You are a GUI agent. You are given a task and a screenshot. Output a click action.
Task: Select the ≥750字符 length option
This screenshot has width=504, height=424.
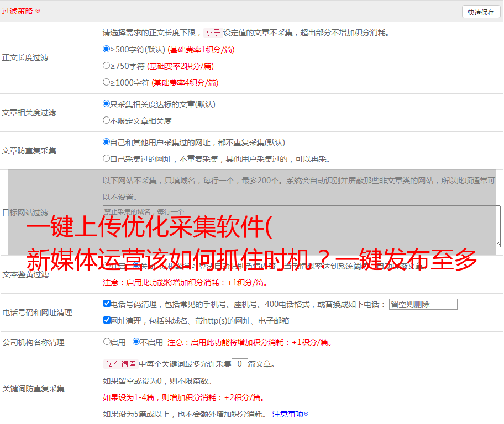click(x=106, y=66)
